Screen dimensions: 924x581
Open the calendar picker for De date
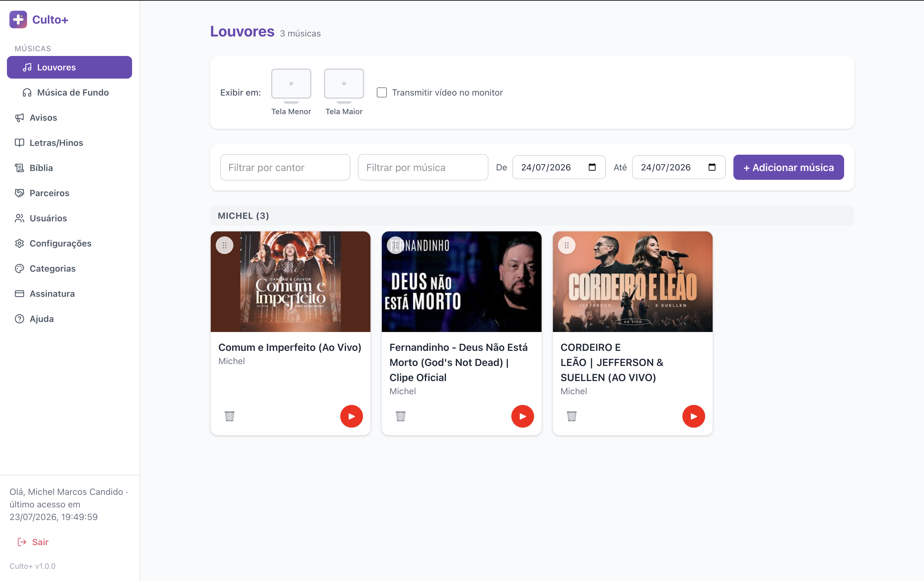(592, 167)
